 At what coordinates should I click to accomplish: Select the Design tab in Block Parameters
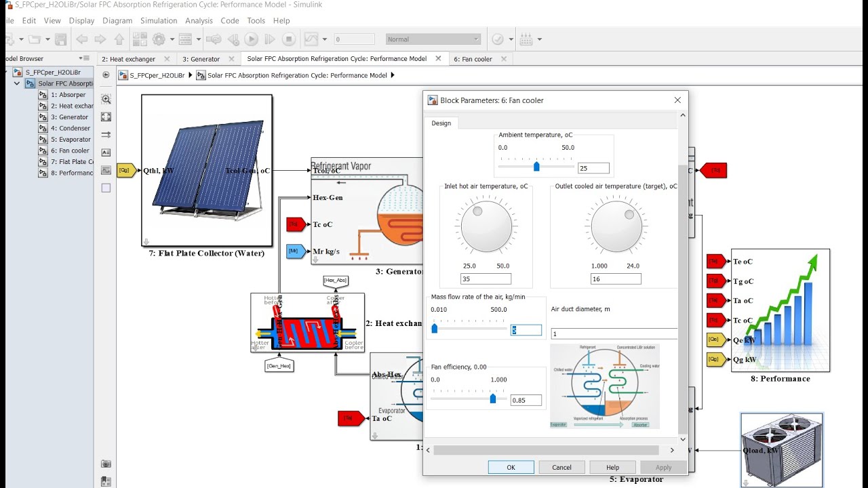click(441, 123)
